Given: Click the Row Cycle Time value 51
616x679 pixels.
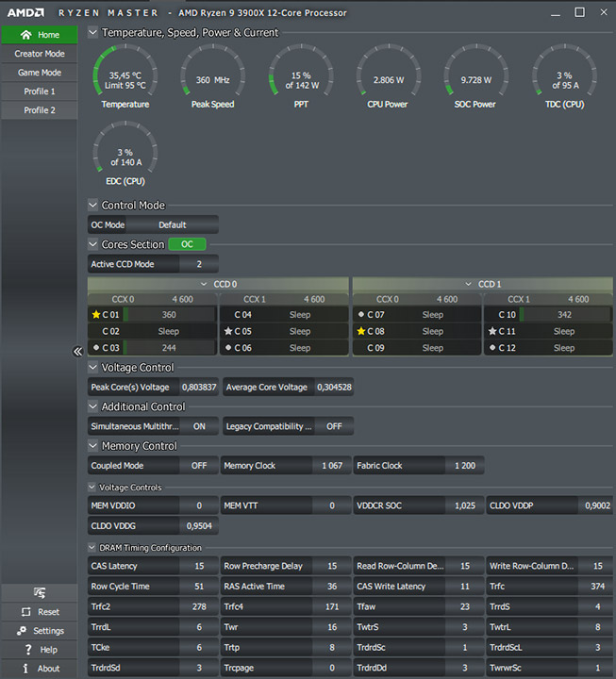Looking at the screenshot, I should tap(199, 587).
